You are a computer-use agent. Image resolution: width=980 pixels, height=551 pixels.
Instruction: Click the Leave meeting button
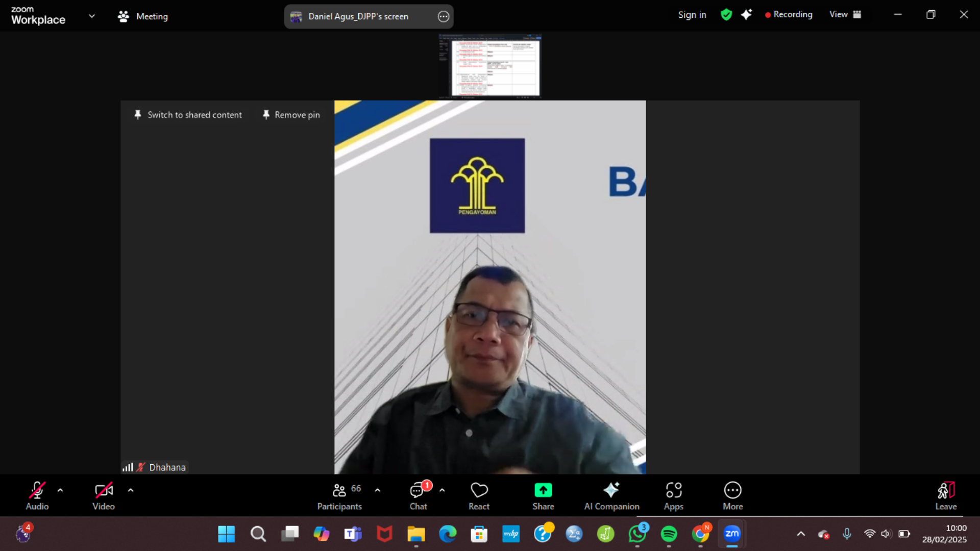[946, 495]
